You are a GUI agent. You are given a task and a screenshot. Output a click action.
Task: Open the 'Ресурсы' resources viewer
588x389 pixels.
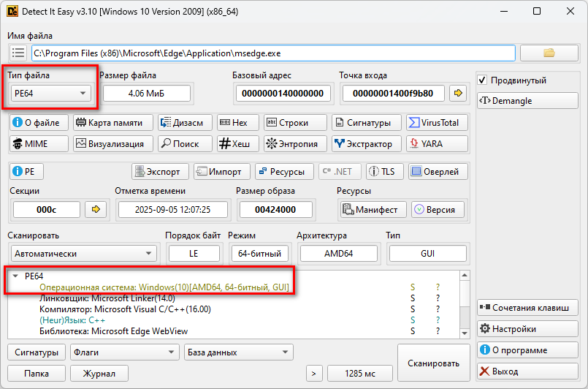point(284,172)
